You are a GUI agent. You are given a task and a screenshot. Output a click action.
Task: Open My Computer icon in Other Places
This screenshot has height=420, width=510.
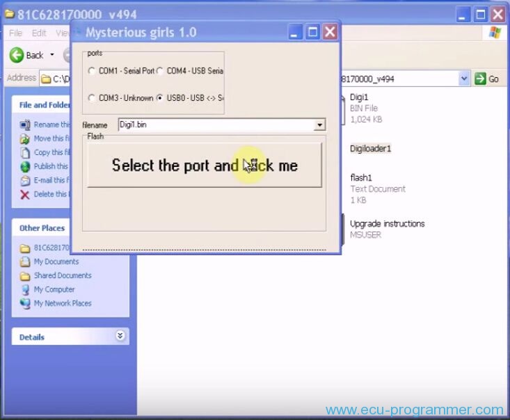[26, 290]
